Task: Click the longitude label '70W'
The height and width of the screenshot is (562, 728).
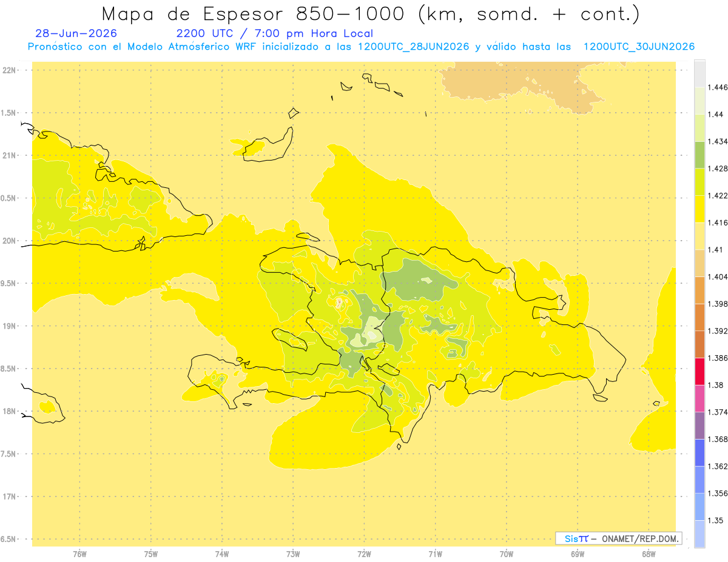Action: [x=507, y=554]
